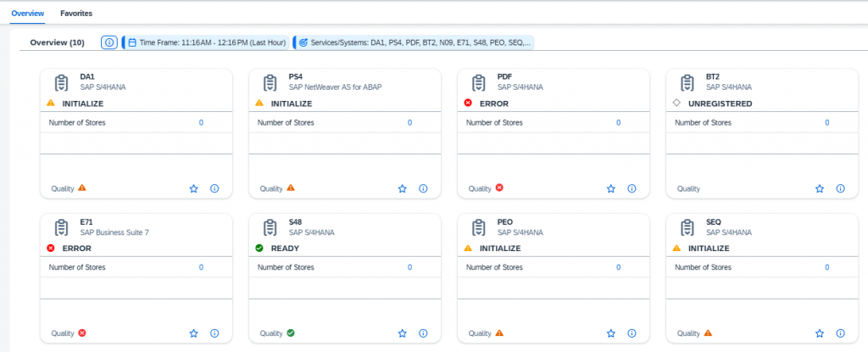Click the E71 ERROR red status icon
The width and height of the screenshot is (868, 352).
51,248
